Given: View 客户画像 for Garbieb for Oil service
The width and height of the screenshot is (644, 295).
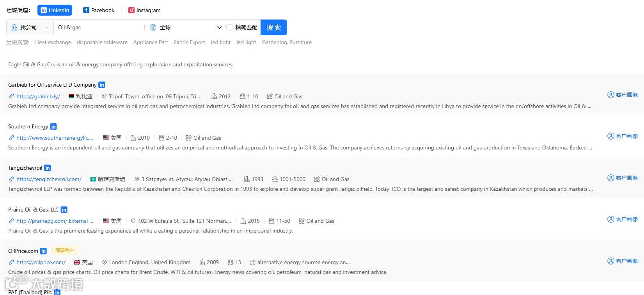Looking at the screenshot, I should pyautogui.click(x=623, y=95).
